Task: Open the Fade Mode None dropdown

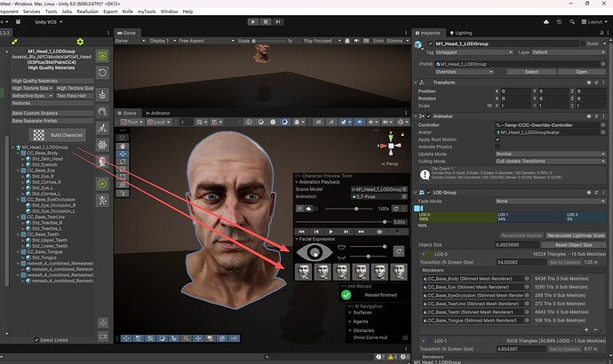Action: [x=551, y=202]
